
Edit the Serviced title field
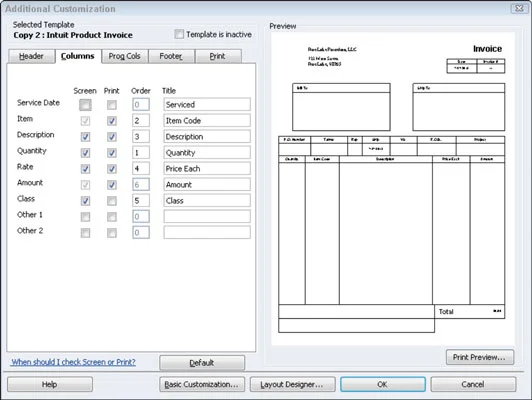click(x=207, y=104)
